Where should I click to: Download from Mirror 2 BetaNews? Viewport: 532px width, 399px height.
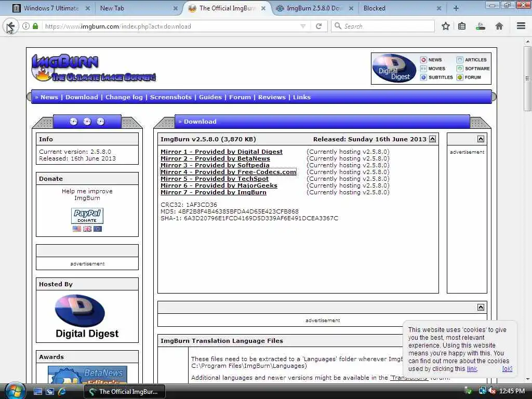(x=215, y=158)
